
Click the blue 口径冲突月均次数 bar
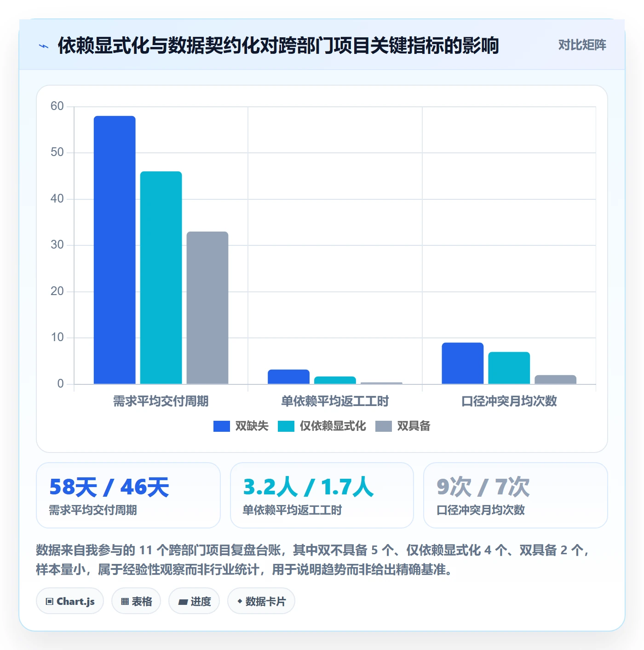(463, 363)
